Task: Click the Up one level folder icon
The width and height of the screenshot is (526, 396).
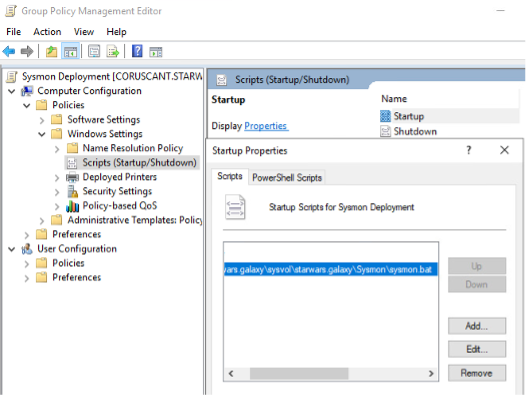Action: click(51, 52)
